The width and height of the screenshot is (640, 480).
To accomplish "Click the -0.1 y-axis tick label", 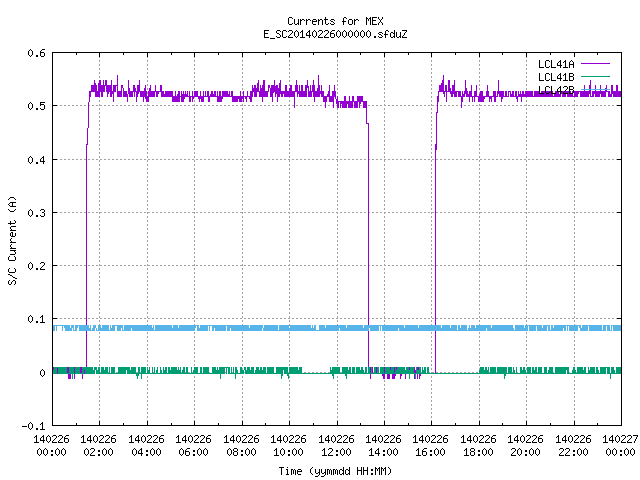I will 33,426.
